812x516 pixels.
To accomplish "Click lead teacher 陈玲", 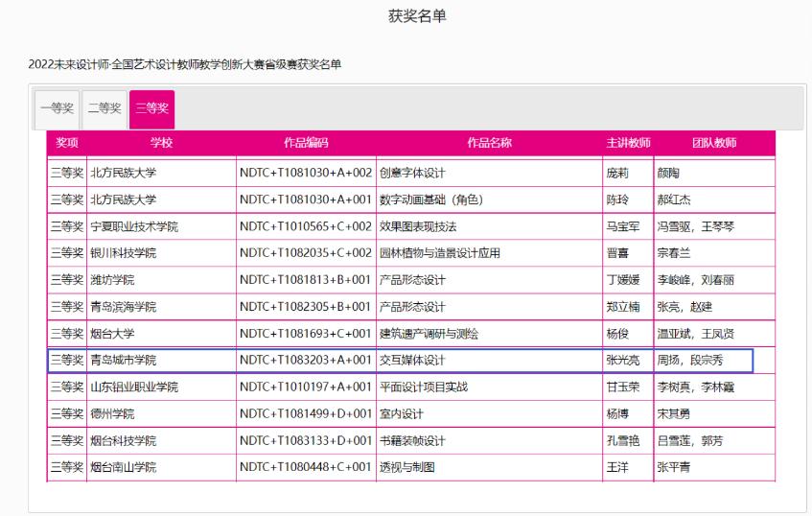I will coord(617,200).
